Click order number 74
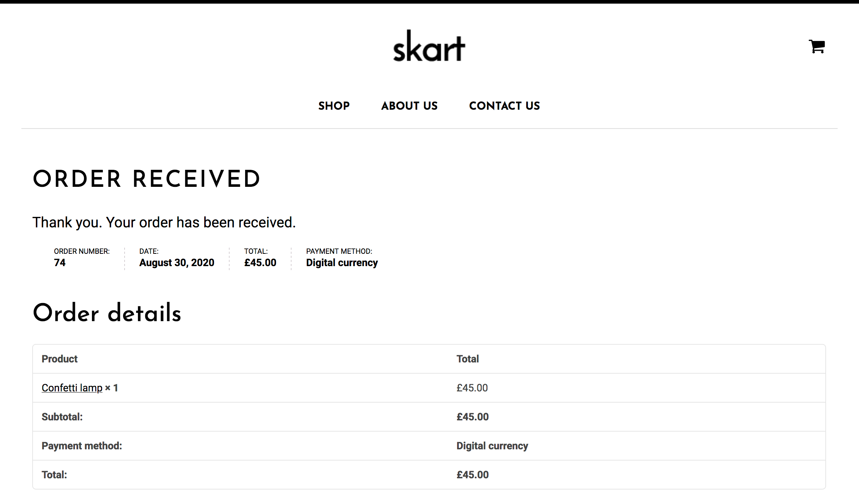 coord(60,262)
